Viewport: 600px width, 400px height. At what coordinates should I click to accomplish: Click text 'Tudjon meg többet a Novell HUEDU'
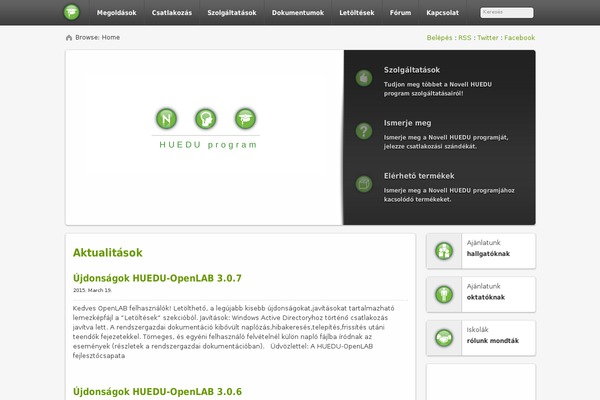pos(438,84)
